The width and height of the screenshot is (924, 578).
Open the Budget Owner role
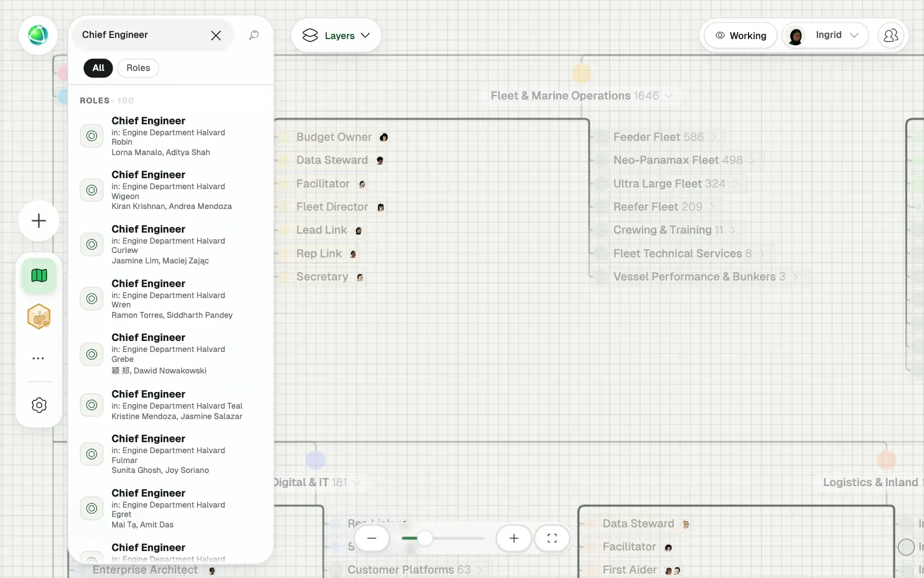coord(334,137)
